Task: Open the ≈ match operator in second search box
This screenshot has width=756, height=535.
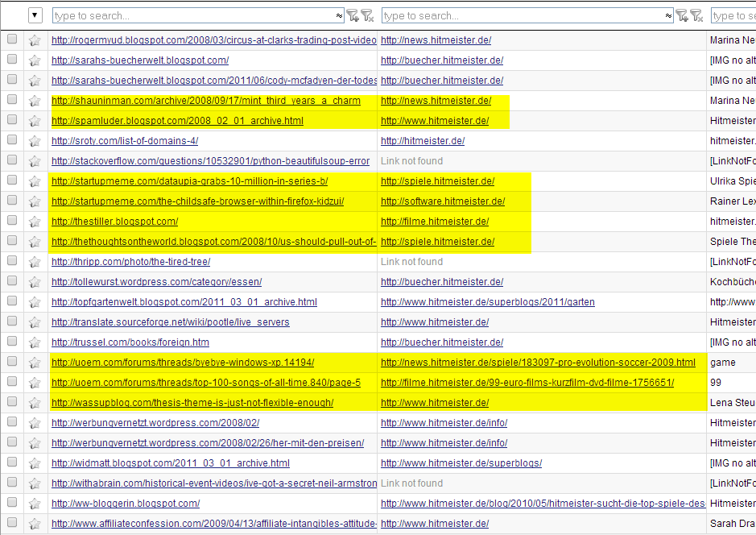Action: (x=668, y=16)
